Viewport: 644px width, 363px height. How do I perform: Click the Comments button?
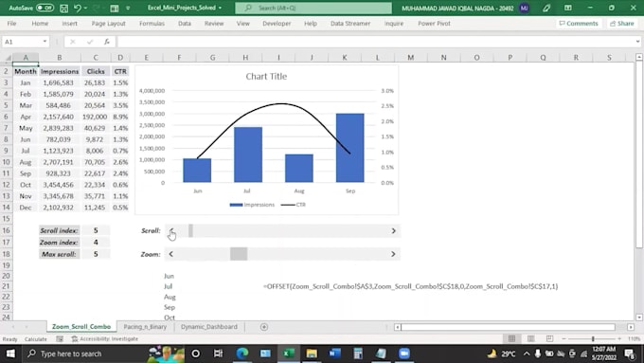579,24
